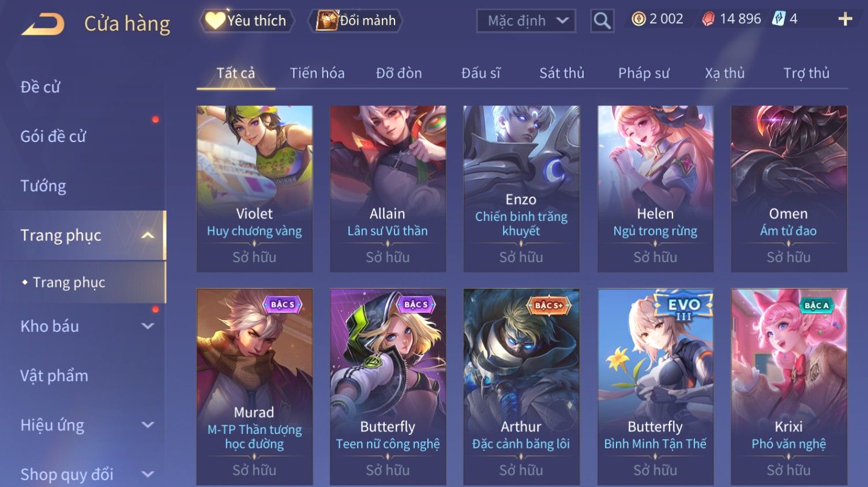Click the blue voucher ticket icon

[x=779, y=19]
